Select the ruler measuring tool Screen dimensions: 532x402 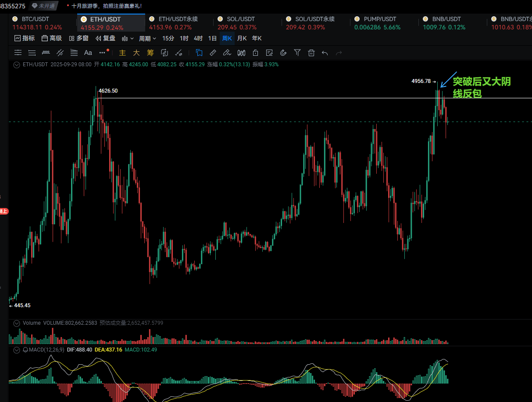click(213, 53)
